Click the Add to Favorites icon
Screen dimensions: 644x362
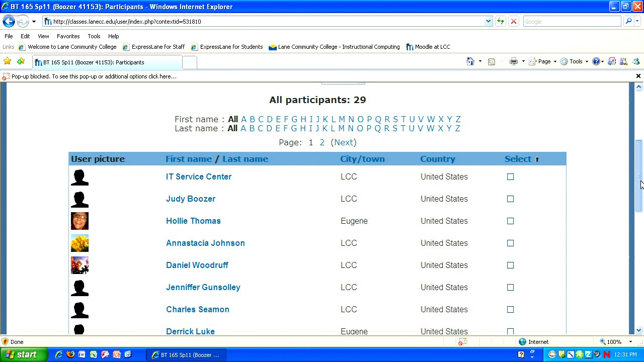pos(21,61)
